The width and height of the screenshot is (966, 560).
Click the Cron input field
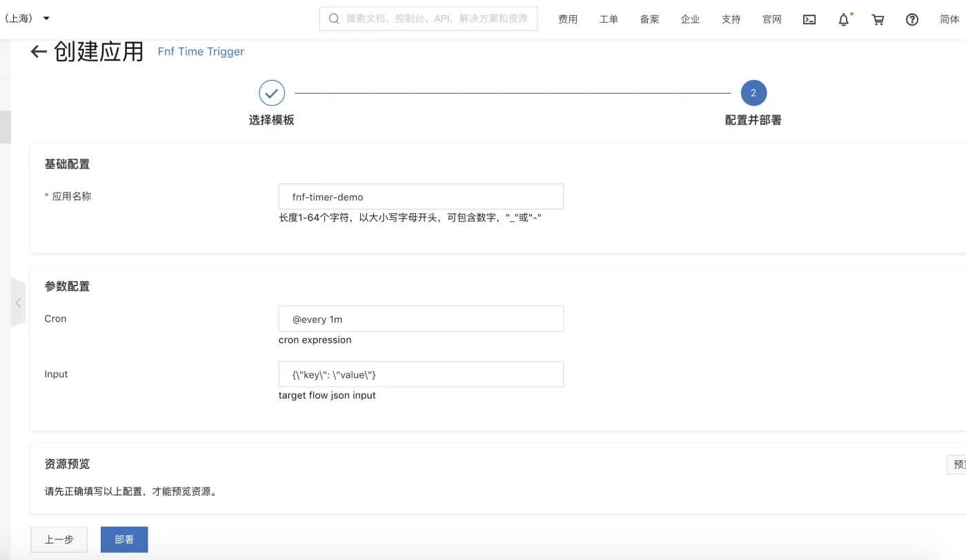point(421,319)
